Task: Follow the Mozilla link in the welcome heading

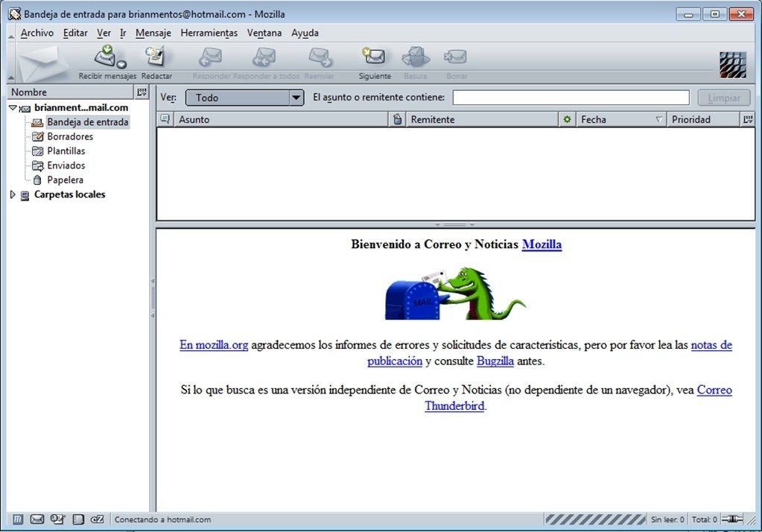Action: point(542,244)
